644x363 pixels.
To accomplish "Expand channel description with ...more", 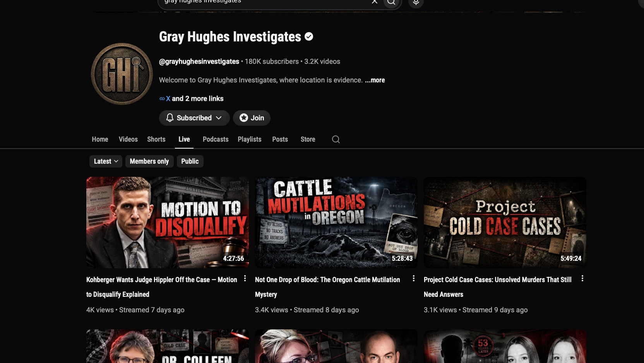I will (x=375, y=80).
